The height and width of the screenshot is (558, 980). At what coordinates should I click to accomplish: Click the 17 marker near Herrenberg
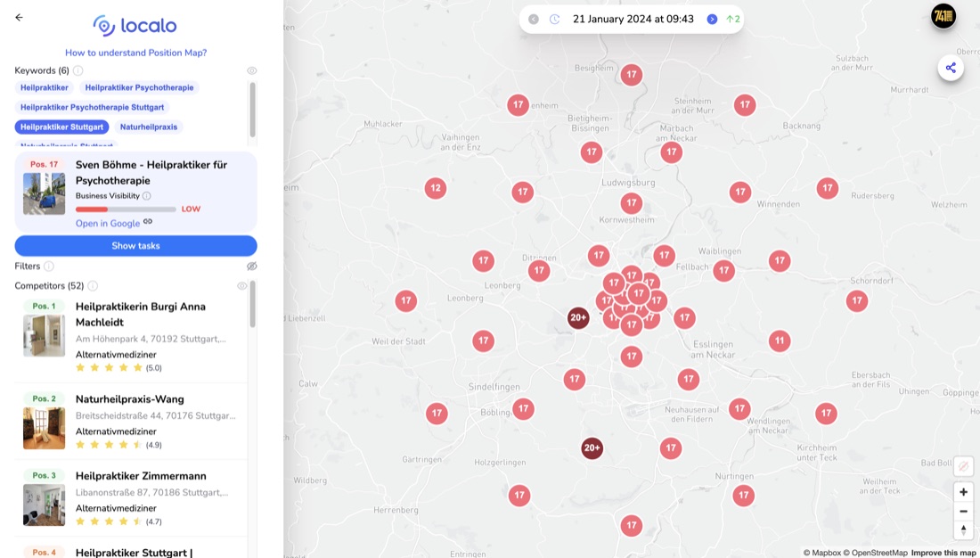[x=519, y=496]
